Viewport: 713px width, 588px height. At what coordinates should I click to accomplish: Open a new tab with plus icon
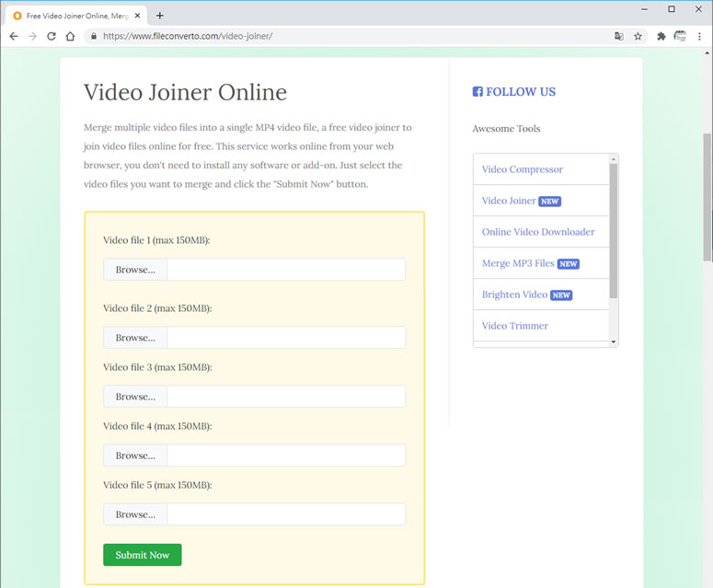(160, 16)
